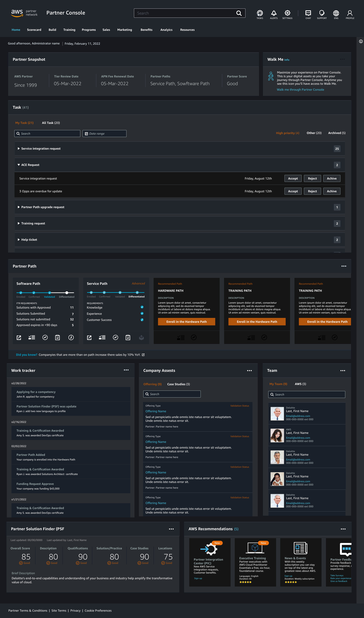Image resolution: width=364 pixels, height=618 pixels.
Task: Click the Date range input field
Action: [105, 134]
